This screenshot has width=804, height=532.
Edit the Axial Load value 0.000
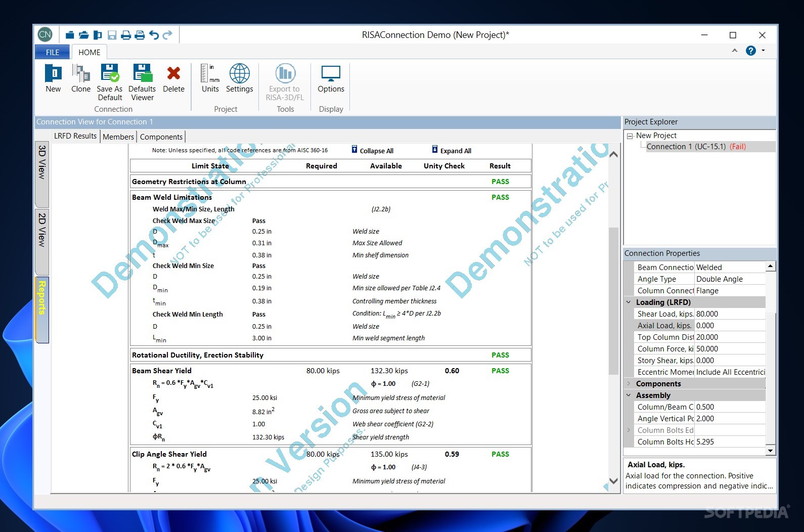(730, 325)
